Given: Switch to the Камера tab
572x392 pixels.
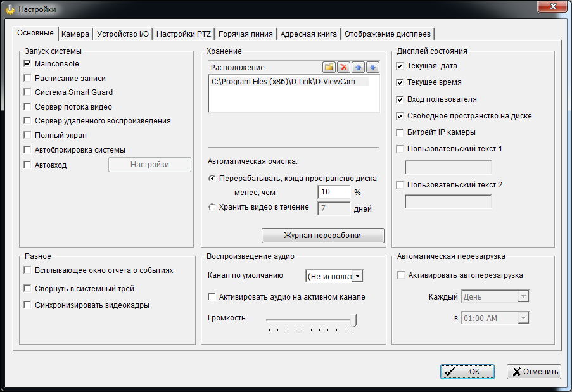Looking at the screenshot, I should (x=75, y=34).
